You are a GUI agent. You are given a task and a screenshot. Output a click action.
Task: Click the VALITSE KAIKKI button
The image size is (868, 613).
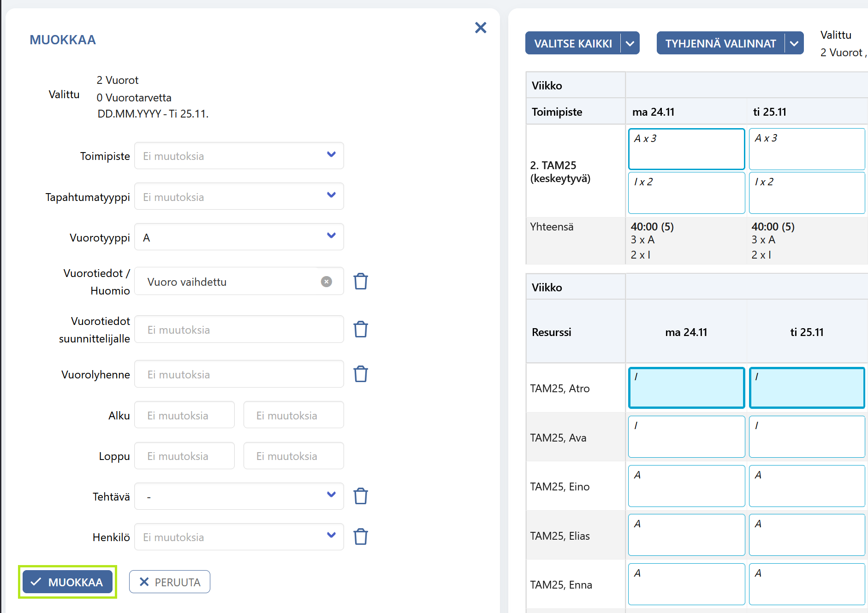(x=573, y=43)
